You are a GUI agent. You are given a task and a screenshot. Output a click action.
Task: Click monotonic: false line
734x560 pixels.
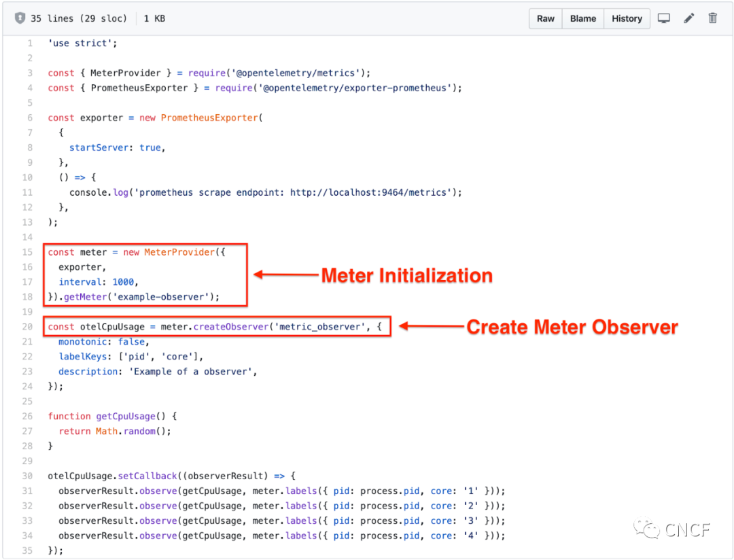pos(103,342)
